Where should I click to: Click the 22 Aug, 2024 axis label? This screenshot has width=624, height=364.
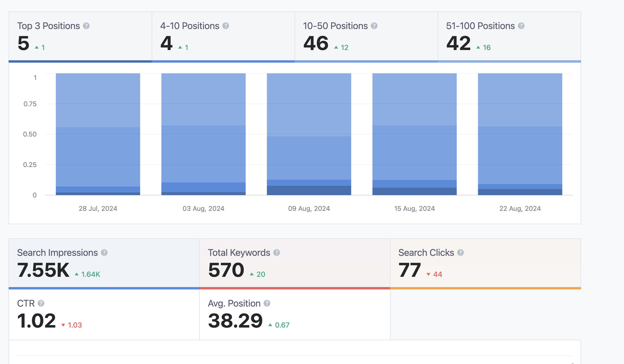(520, 208)
